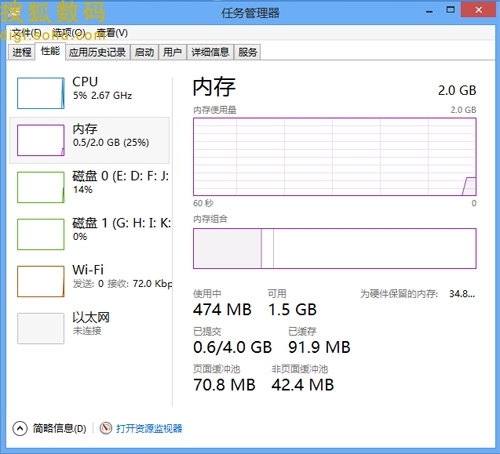Switch to the 服务 tab
This screenshot has height=454, width=500.
pyautogui.click(x=248, y=52)
